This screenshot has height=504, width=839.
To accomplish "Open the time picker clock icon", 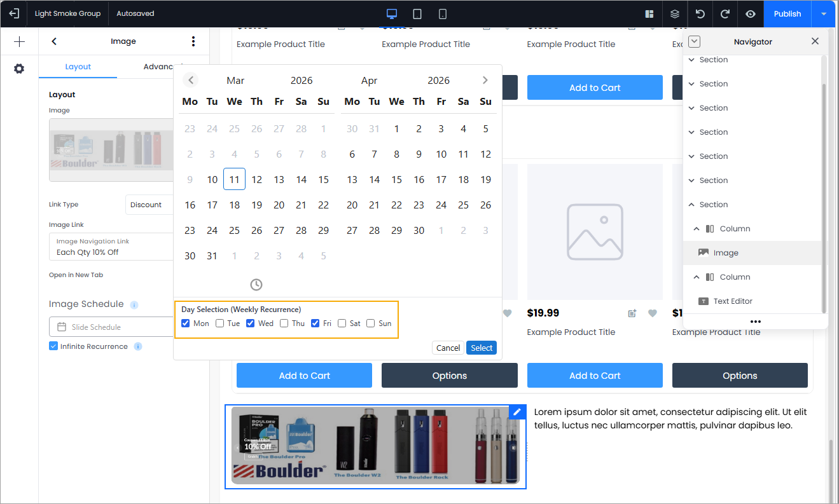I will (256, 284).
